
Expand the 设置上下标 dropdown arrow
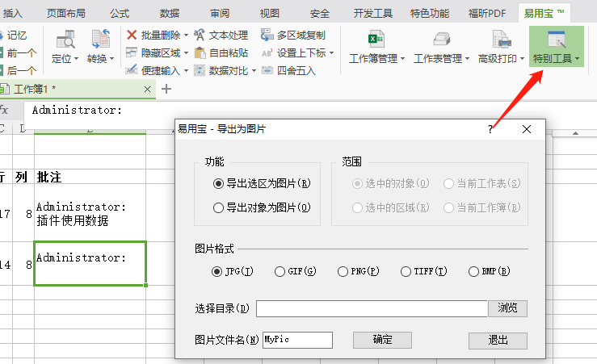point(332,53)
